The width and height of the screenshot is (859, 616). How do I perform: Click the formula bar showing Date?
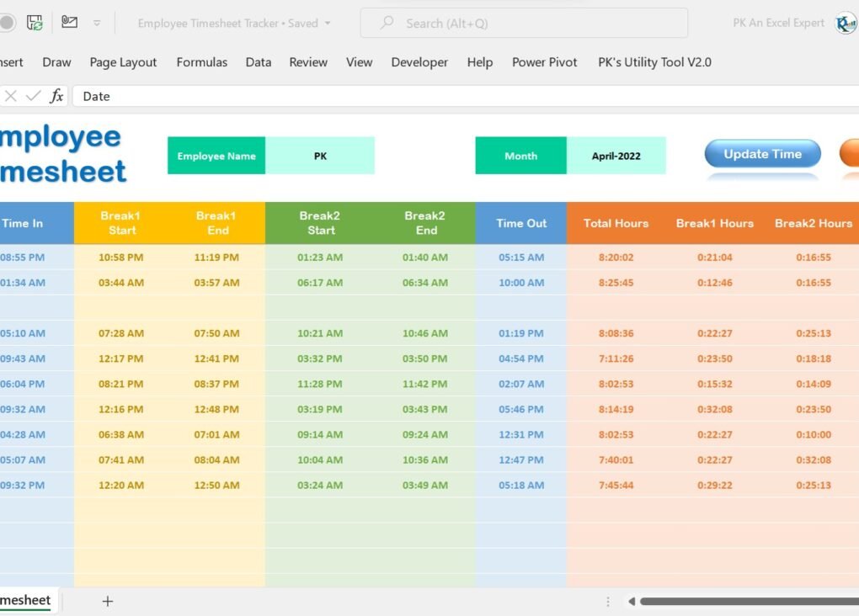tap(466, 97)
